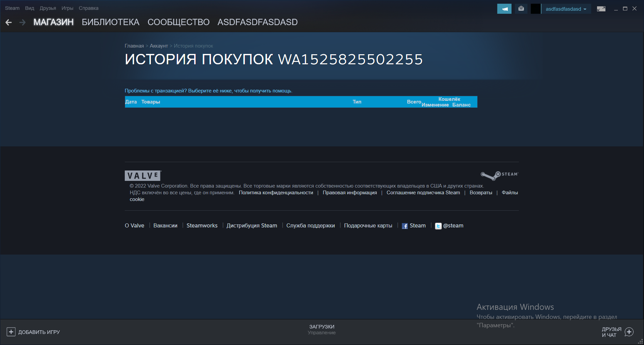This screenshot has width=644, height=345.
Task: Open the Игры menu
Action: coord(67,8)
